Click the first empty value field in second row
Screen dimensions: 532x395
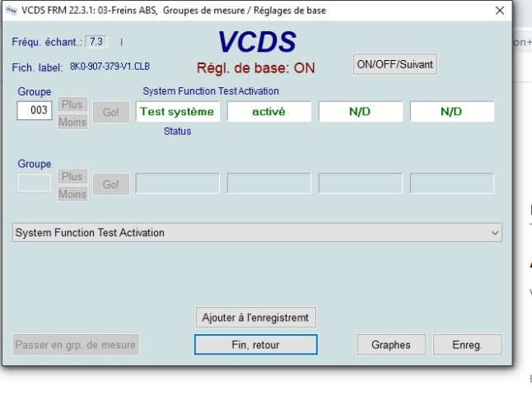point(177,184)
